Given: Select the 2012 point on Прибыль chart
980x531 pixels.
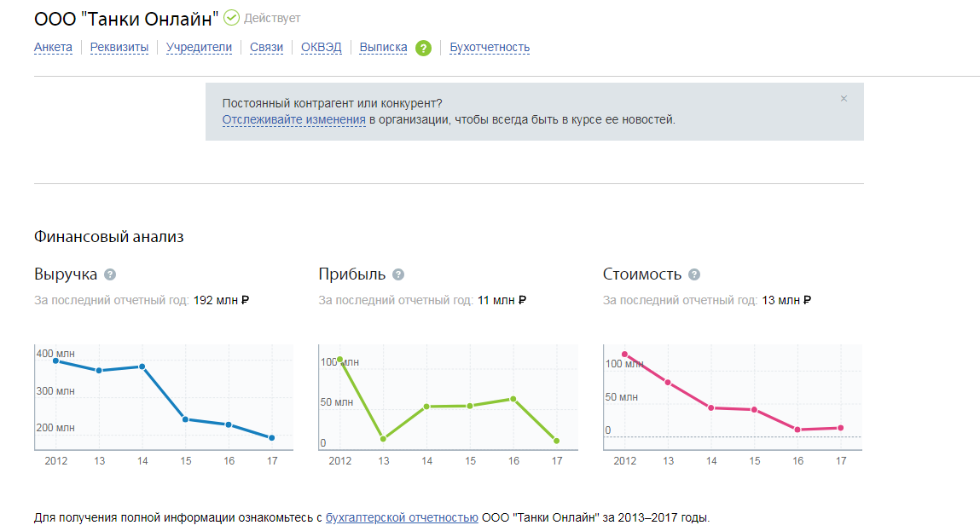Looking at the screenshot, I should pyautogui.click(x=340, y=360).
